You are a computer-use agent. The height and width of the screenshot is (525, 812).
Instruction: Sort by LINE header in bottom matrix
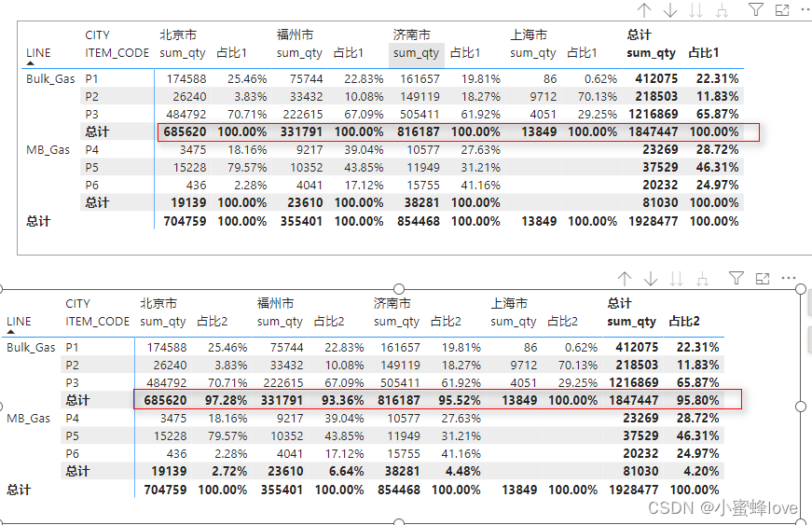point(19,322)
